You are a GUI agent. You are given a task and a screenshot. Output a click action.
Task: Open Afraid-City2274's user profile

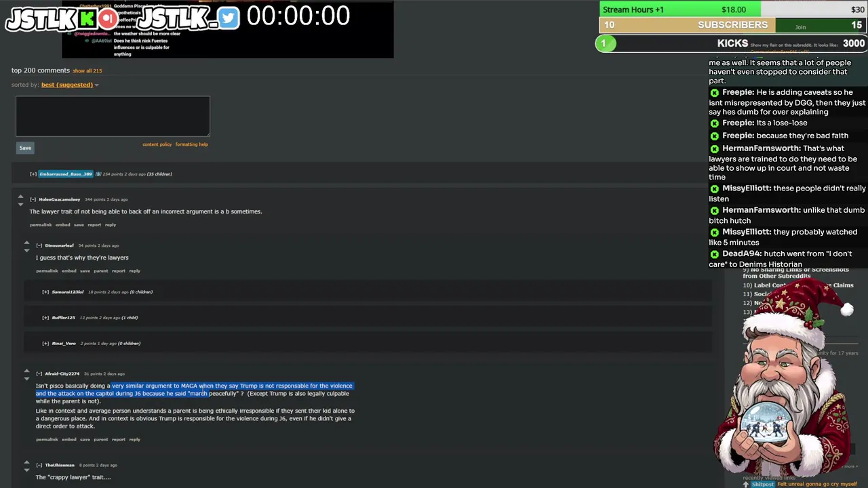tap(62, 373)
